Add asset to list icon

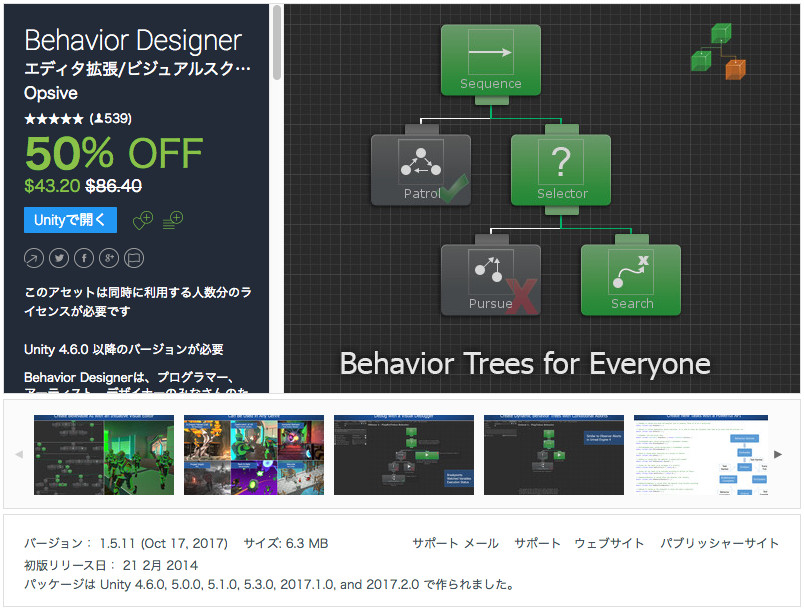(x=173, y=220)
